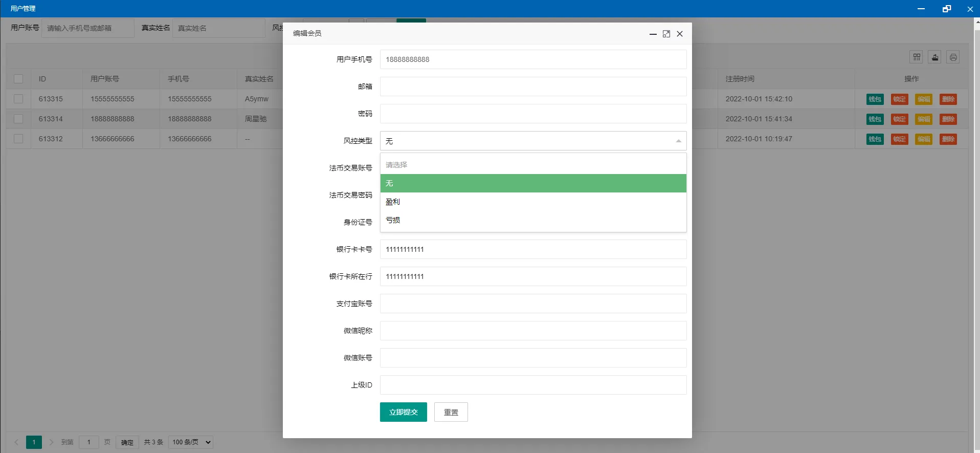
Task: Select page 1 in pagination
Action: tap(34, 442)
